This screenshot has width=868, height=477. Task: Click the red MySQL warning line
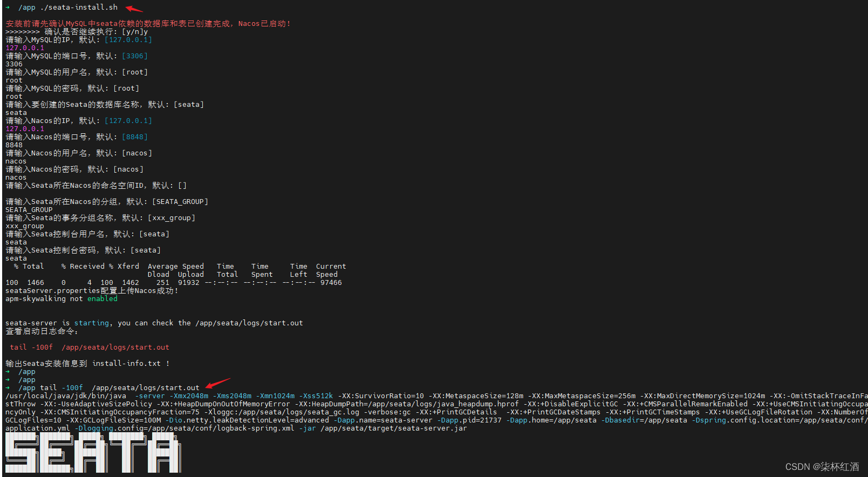tap(148, 23)
